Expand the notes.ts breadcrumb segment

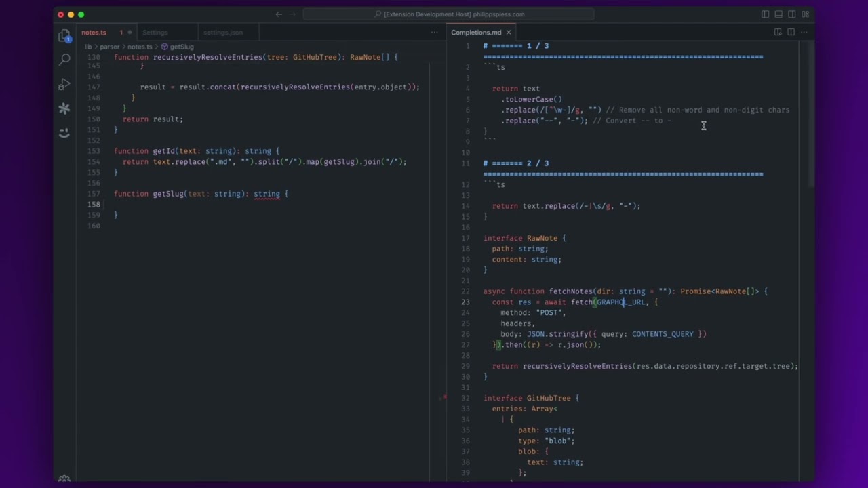pyautogui.click(x=140, y=47)
